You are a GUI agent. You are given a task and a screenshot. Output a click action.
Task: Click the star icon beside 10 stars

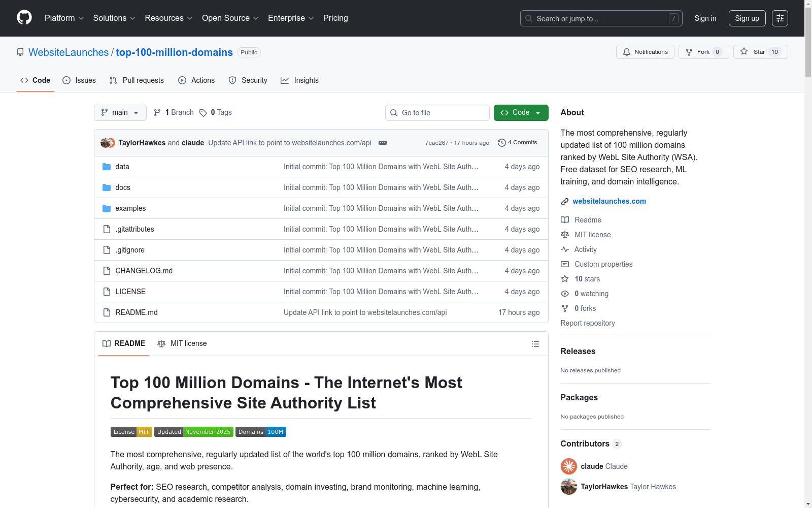coord(565,279)
